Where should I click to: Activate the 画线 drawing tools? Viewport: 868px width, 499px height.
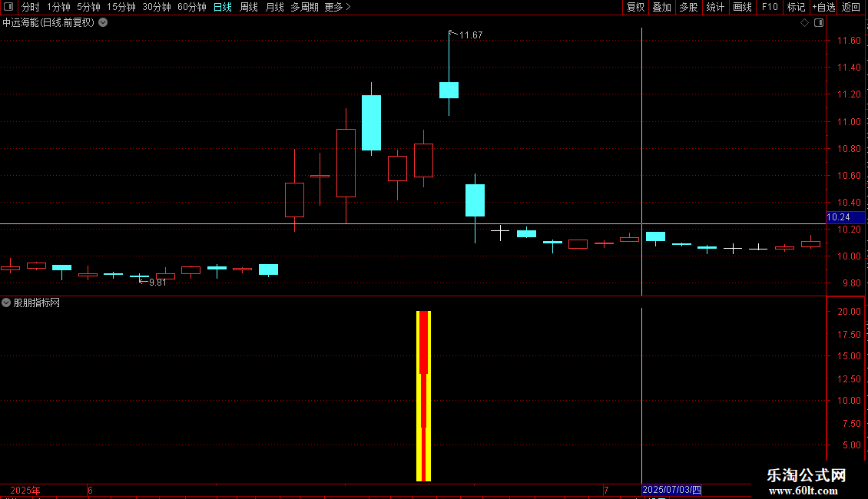[742, 7]
